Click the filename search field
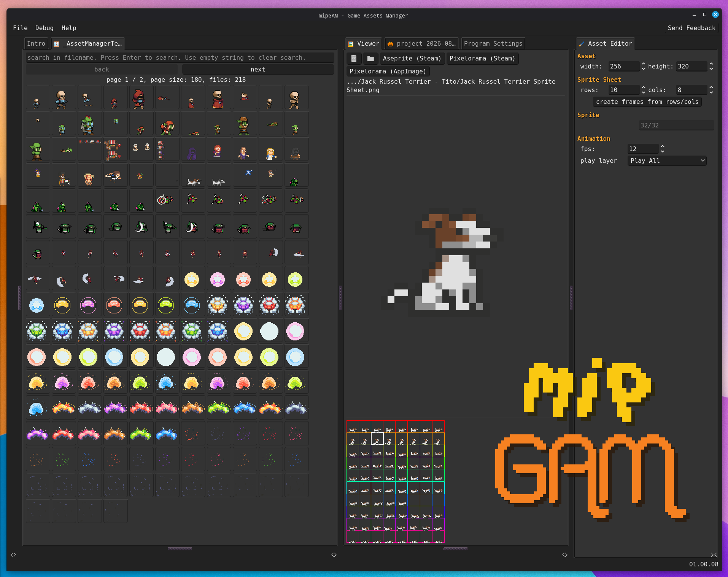 pyautogui.click(x=180, y=58)
